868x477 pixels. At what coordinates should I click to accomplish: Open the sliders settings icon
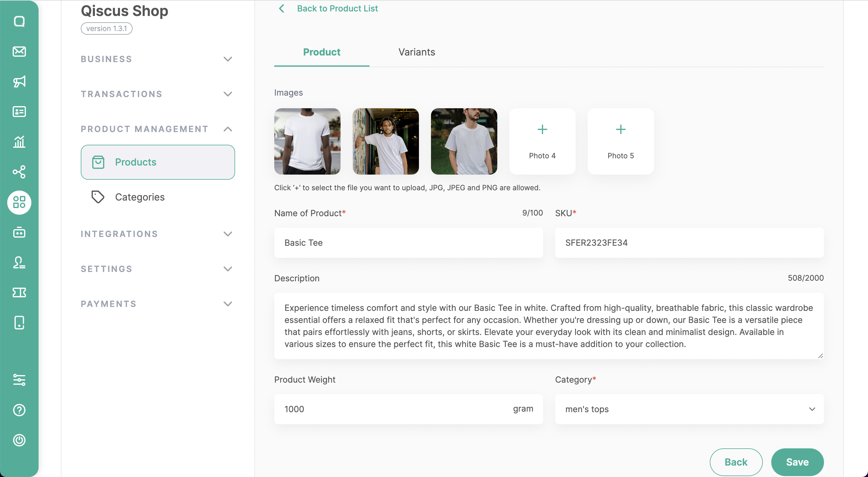pyautogui.click(x=19, y=380)
